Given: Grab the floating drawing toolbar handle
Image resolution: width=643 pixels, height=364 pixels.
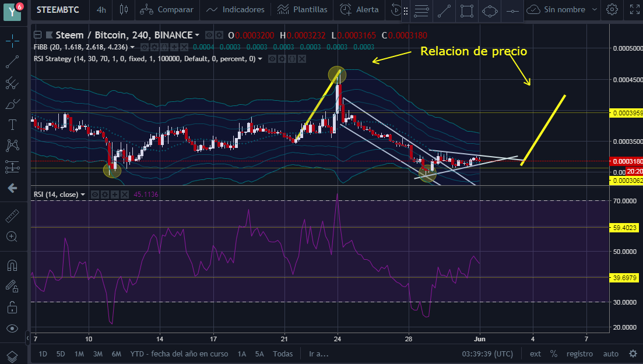Looking at the screenshot, I should tap(406, 11).
